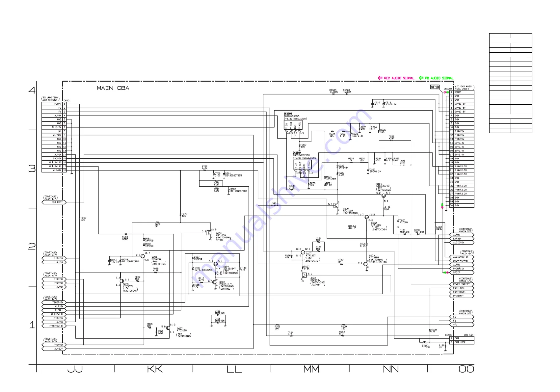Click the Q101 KTC3265 transistor symbol
The image size is (560, 392).
pos(384,196)
